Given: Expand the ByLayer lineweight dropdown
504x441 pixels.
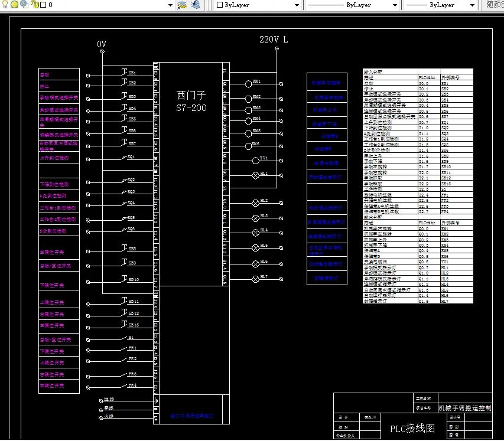Looking at the screenshot, I should click(473, 5).
